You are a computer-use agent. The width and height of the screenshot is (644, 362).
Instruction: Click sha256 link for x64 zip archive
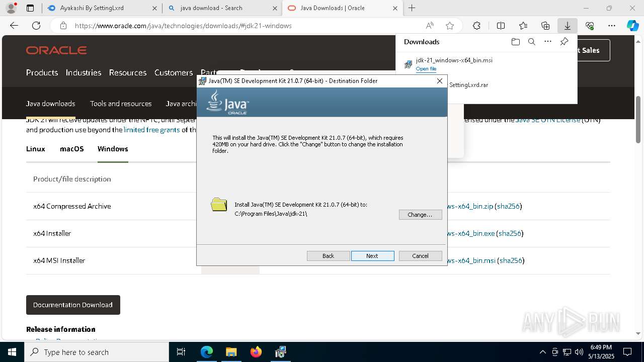pyautogui.click(x=509, y=206)
